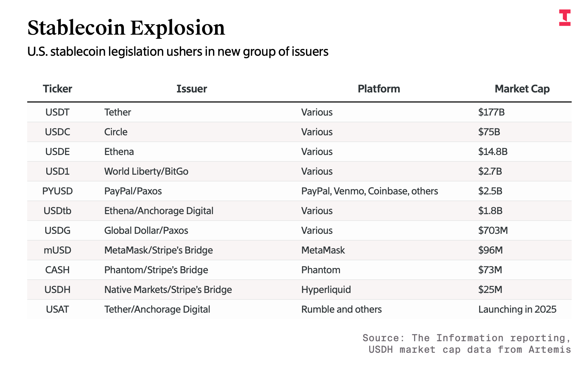Click the USDtb ticker cell

[57, 211]
